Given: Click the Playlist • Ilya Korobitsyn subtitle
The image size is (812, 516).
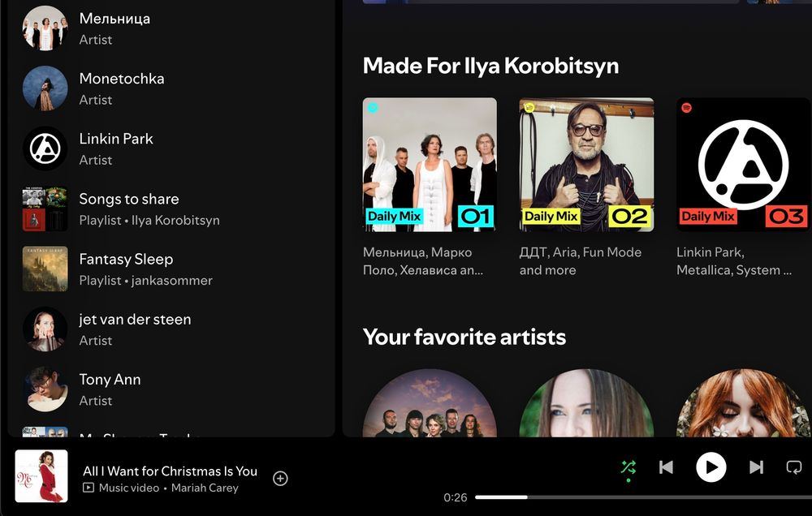Looking at the screenshot, I should [149, 221].
